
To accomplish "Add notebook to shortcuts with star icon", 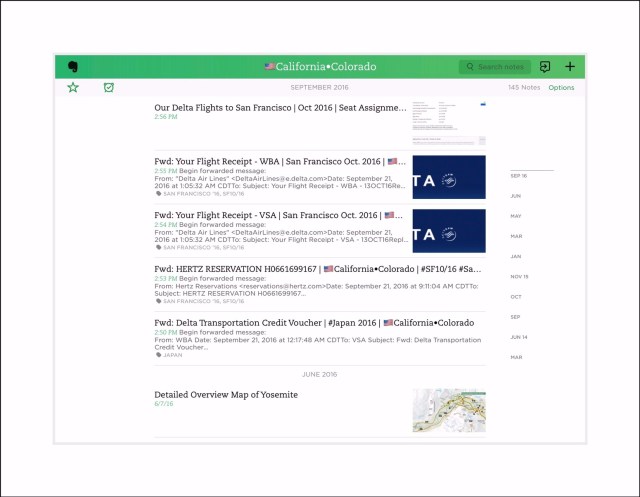I will tap(73, 88).
